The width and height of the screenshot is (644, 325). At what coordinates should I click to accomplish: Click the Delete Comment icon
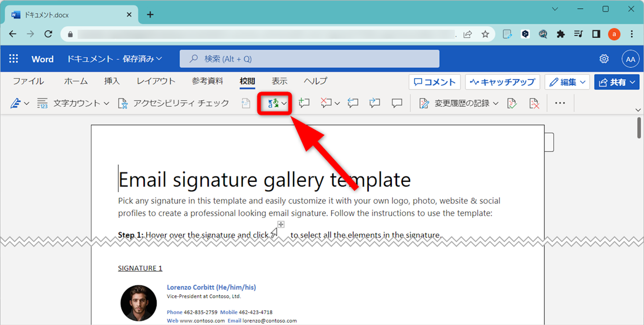[x=326, y=103]
